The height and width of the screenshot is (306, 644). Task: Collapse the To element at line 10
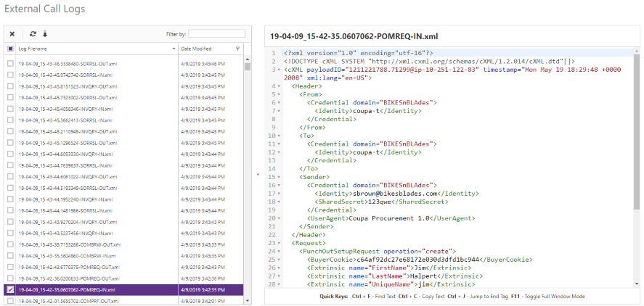pyautogui.click(x=279, y=136)
